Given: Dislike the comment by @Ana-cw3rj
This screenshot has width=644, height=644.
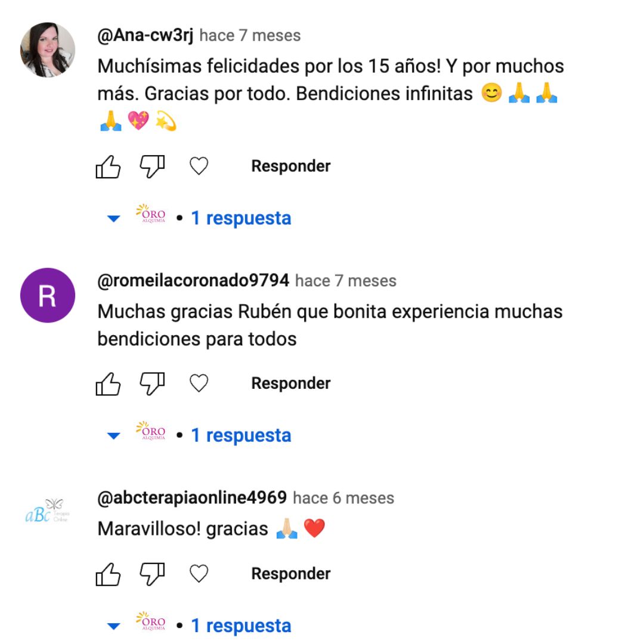Looking at the screenshot, I should coord(153,167).
